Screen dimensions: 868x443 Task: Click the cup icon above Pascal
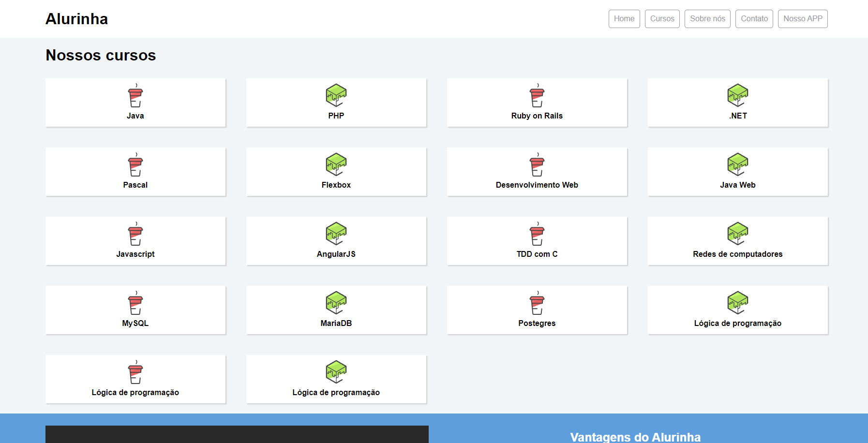tap(135, 165)
